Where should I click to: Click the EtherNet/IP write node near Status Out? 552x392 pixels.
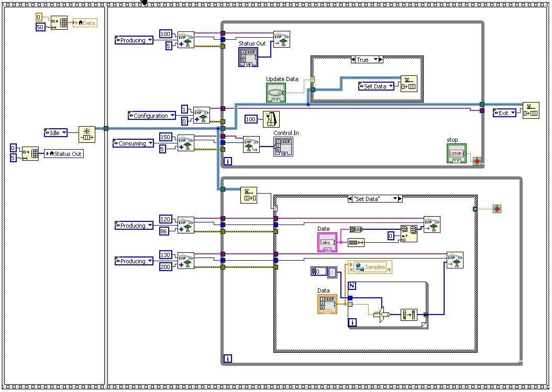282,39
